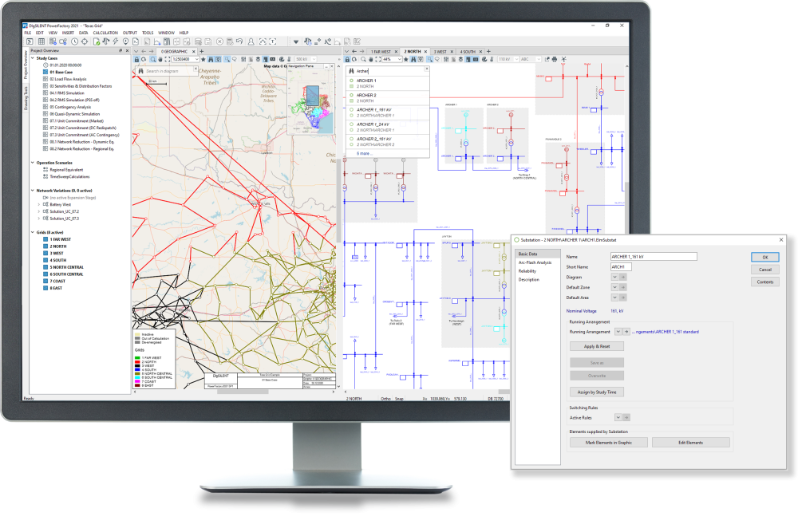The image size is (798, 532).
Task: Open the OUTPUT menu
Action: (x=130, y=33)
